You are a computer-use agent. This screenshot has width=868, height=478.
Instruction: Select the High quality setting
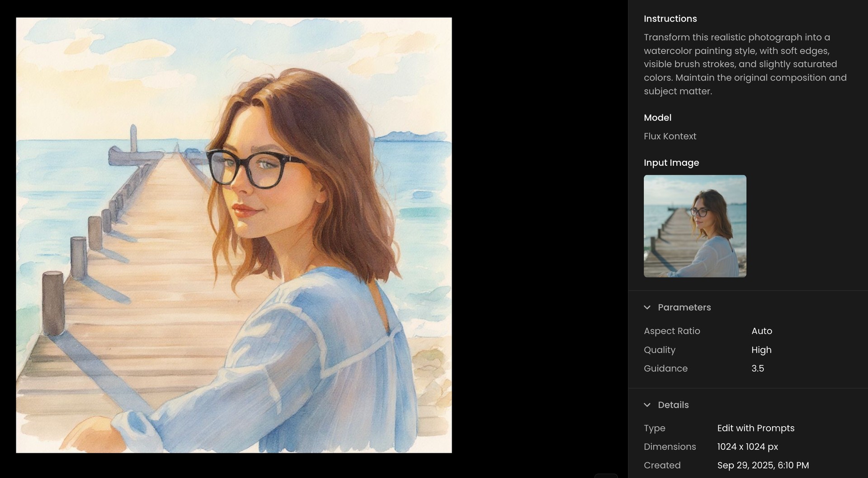coord(761,350)
